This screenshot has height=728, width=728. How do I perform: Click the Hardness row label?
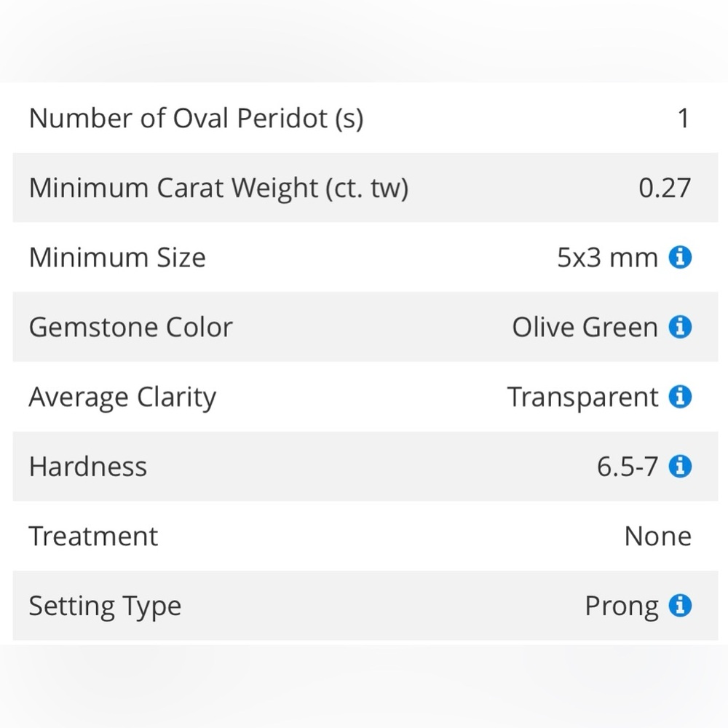(88, 466)
